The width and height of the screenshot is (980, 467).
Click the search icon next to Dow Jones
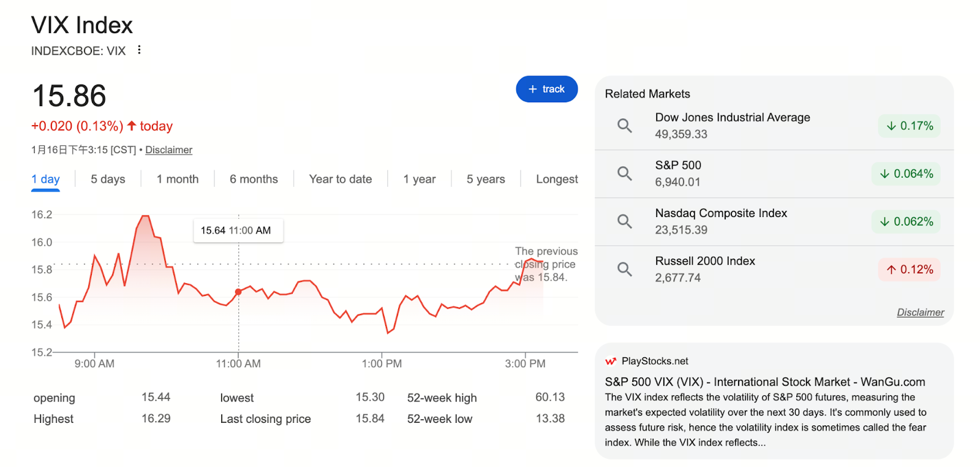tap(624, 126)
